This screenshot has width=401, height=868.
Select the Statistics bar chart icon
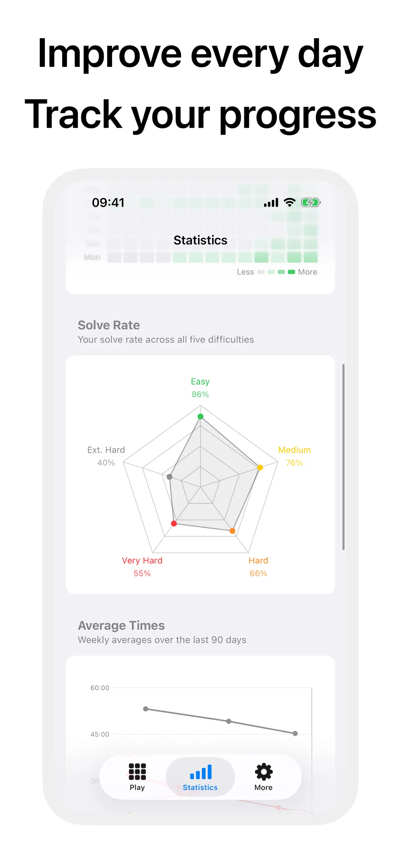pos(200,772)
